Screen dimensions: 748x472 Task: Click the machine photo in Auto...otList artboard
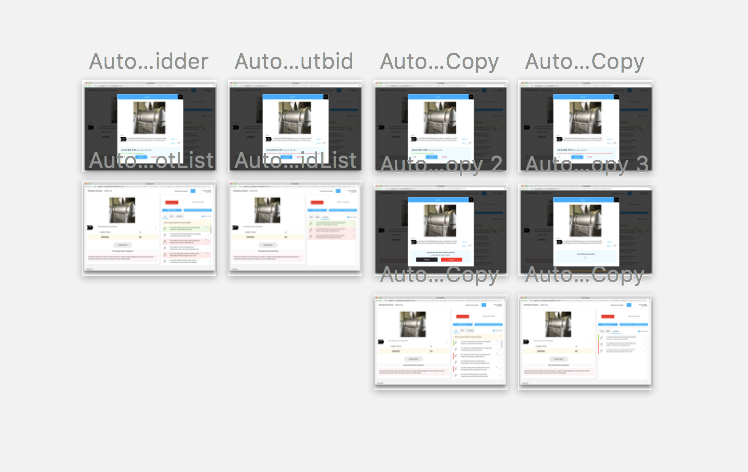122,210
